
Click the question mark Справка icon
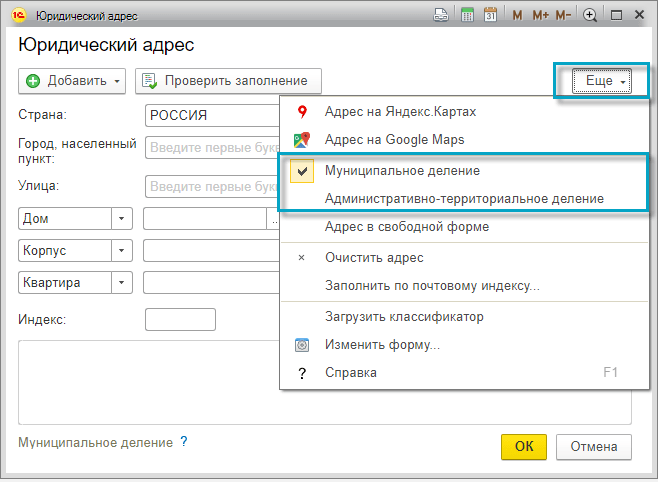pyautogui.click(x=302, y=373)
